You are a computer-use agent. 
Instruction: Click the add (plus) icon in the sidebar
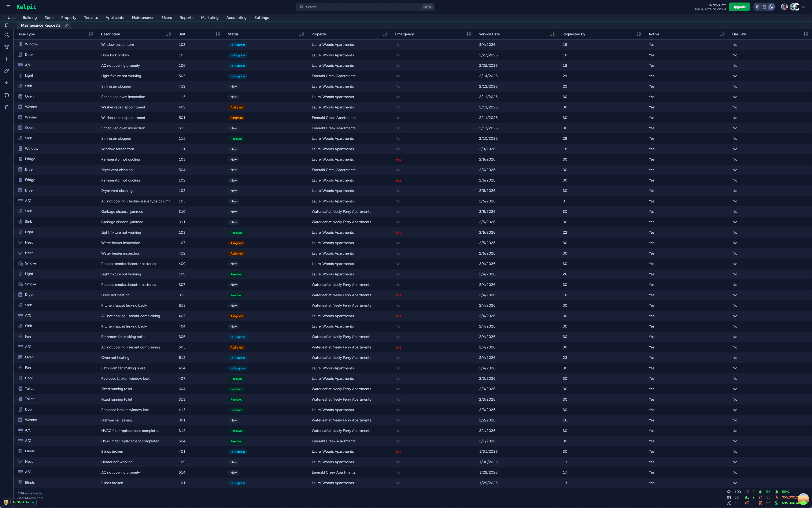click(6, 59)
